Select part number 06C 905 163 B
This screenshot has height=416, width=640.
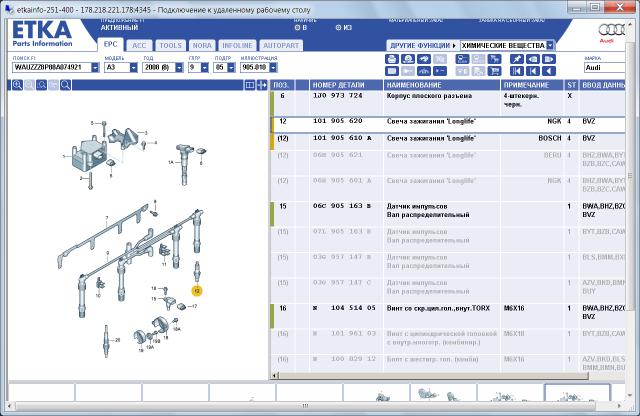coord(342,206)
